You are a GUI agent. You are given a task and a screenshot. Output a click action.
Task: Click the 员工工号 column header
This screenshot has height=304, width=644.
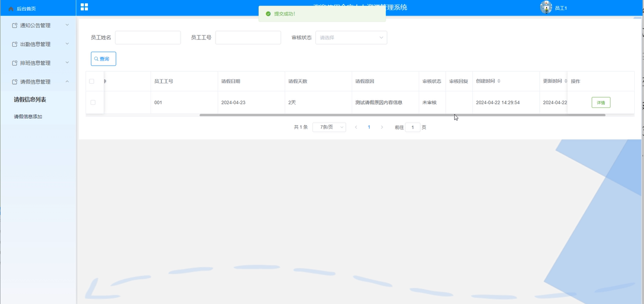tap(163, 81)
